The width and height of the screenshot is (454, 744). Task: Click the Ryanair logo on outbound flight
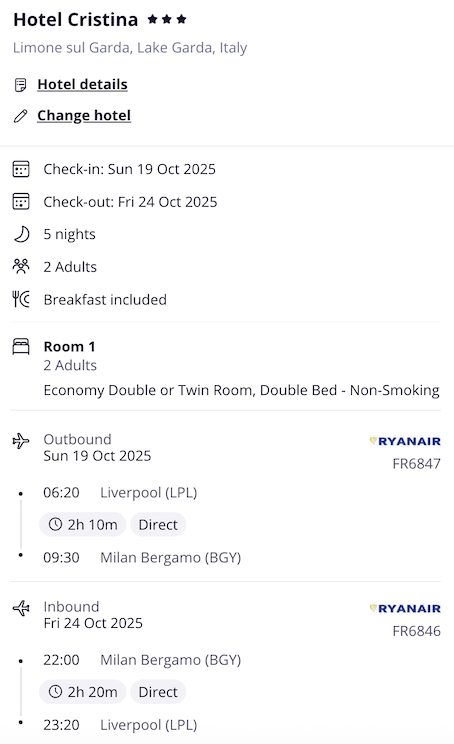(405, 441)
